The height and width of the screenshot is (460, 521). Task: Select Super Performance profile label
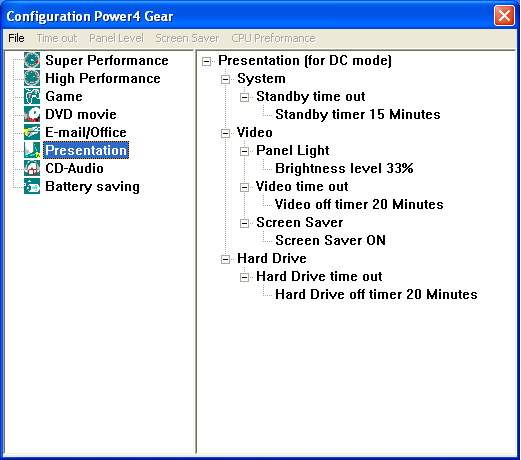pos(107,60)
